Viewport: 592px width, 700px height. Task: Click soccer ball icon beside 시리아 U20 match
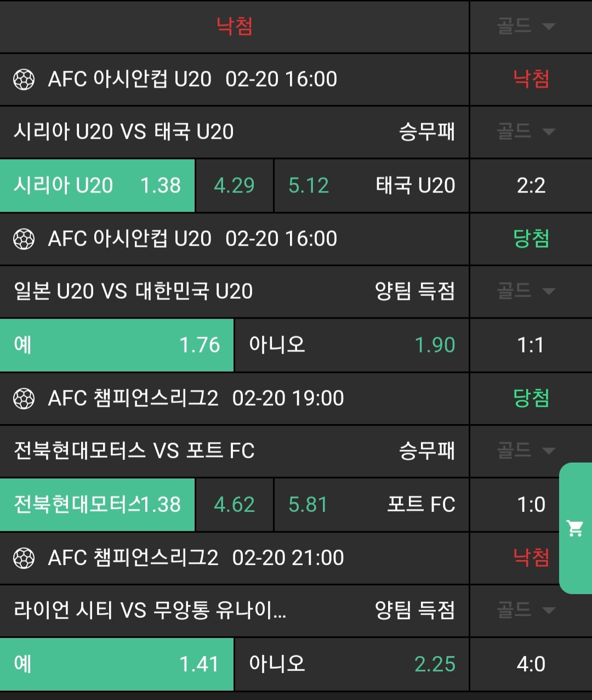24,79
